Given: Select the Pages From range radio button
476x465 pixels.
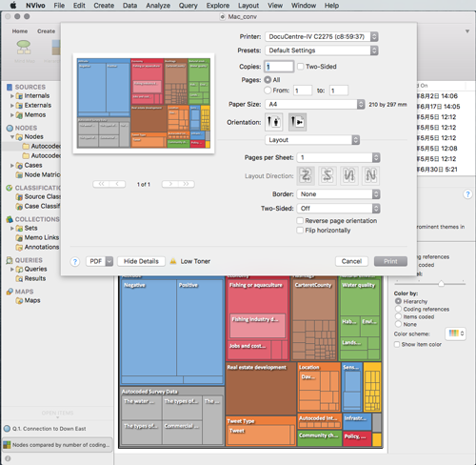Looking at the screenshot, I should click(x=268, y=91).
